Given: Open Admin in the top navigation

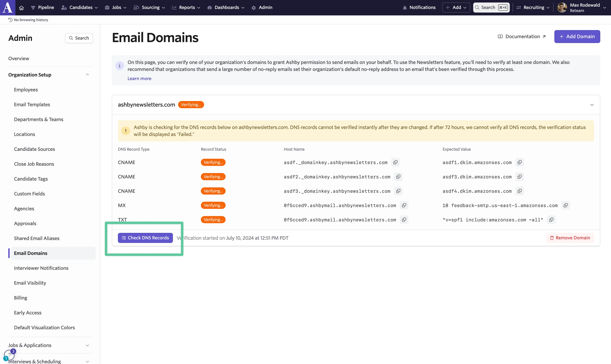Looking at the screenshot, I should (262, 8).
